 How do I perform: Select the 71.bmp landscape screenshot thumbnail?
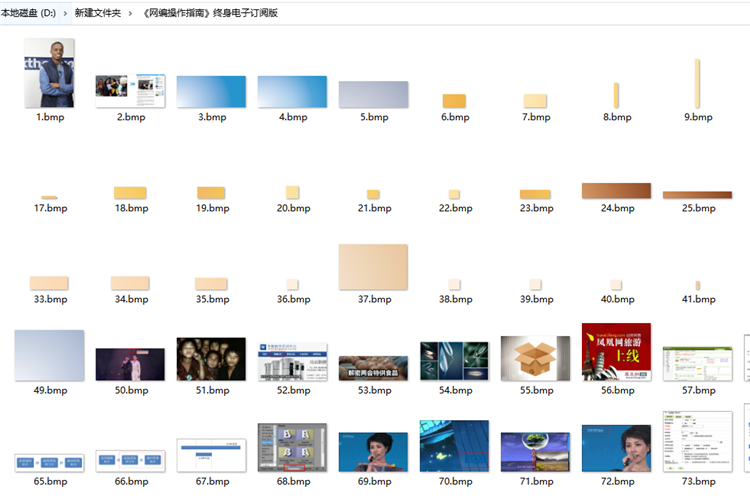pos(535,452)
